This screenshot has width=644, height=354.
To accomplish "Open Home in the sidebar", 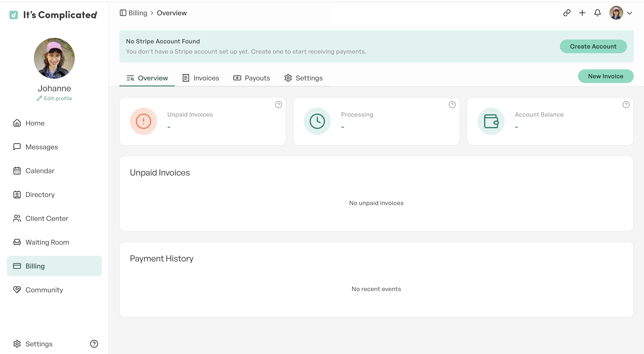I will (54, 123).
